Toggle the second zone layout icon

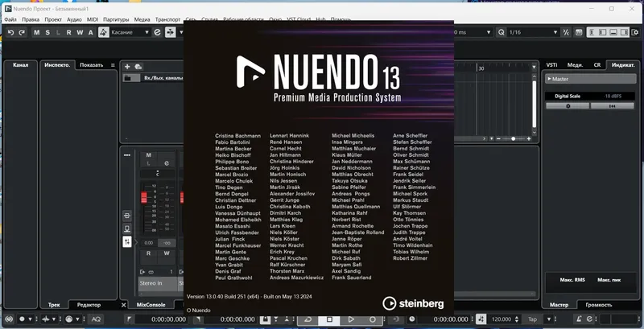tap(603, 32)
